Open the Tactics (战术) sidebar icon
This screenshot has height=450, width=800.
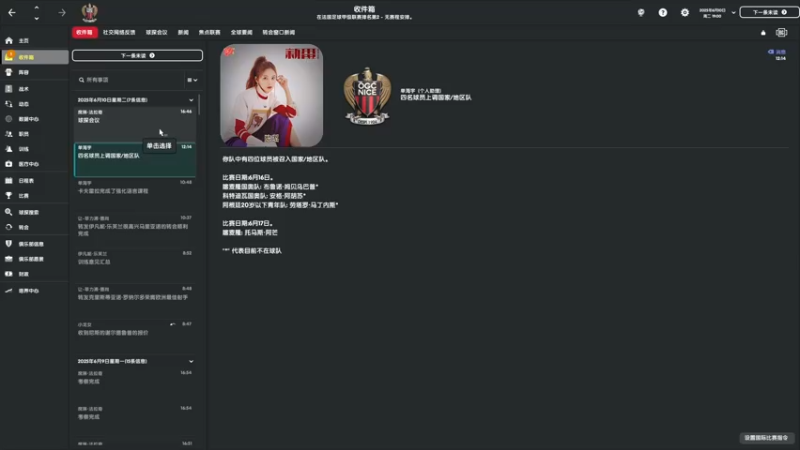(9, 89)
